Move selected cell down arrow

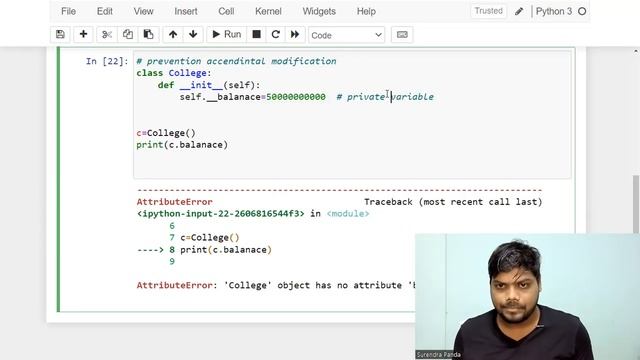pos(193,35)
